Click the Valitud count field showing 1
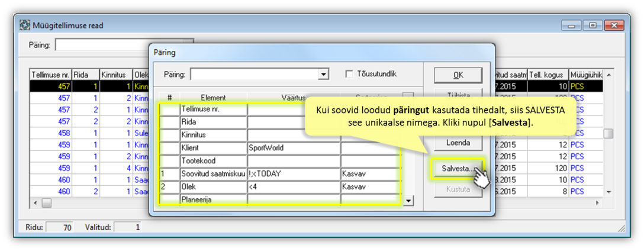This screenshot has height=251, width=644. click(127, 227)
